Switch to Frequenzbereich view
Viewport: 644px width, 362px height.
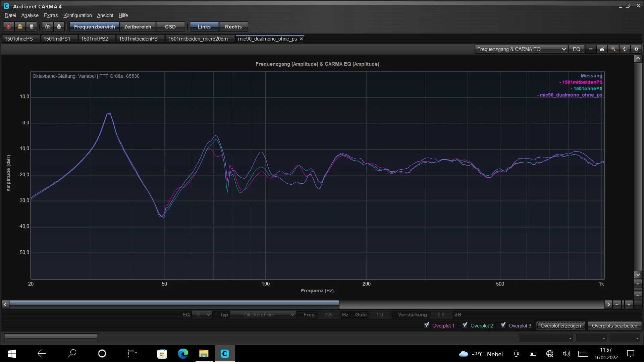(94, 27)
